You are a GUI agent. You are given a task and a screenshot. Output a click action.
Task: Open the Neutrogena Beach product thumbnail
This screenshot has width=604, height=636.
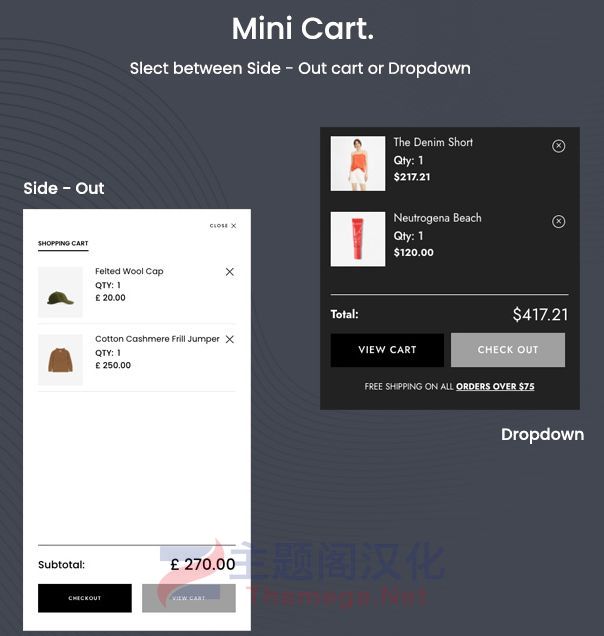[x=358, y=239]
